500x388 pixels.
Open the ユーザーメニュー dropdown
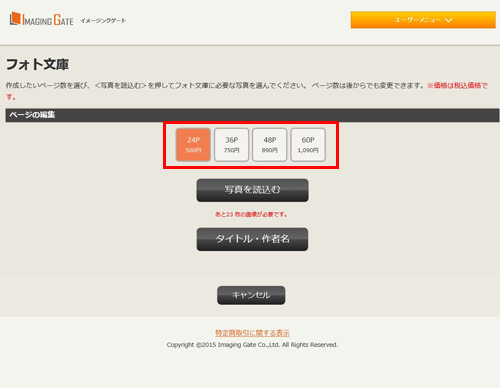click(x=423, y=20)
